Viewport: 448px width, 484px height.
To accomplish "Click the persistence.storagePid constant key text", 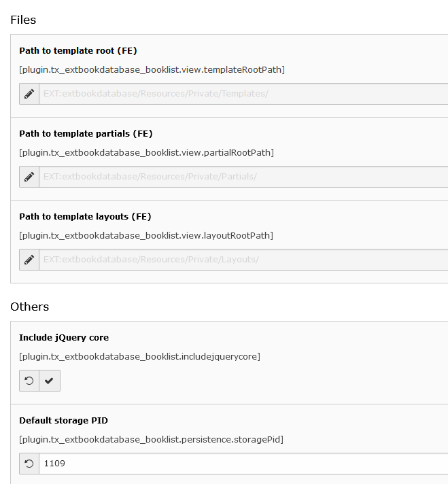I will pyautogui.click(x=152, y=440).
